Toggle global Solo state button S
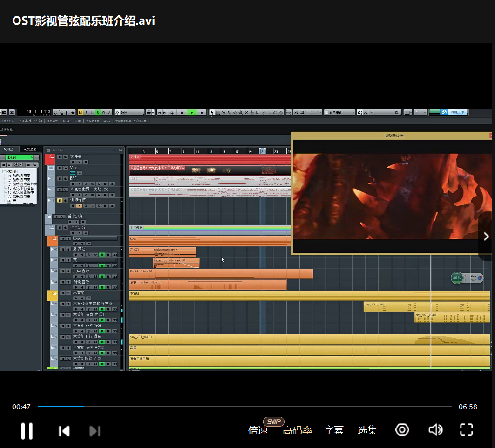 tap(86, 112)
